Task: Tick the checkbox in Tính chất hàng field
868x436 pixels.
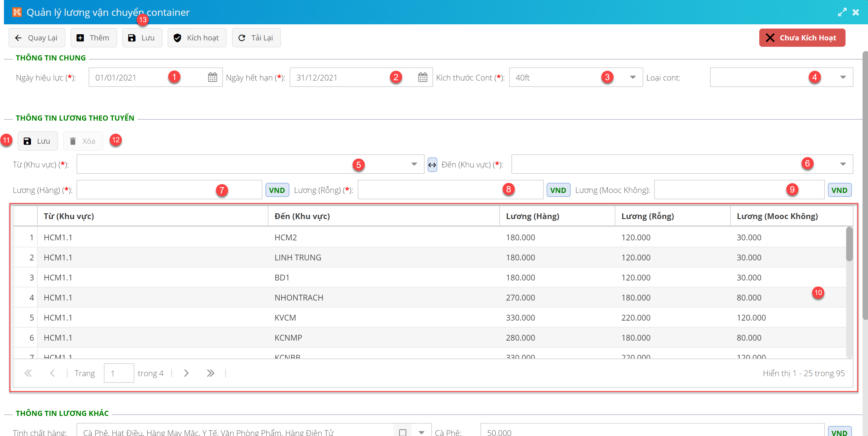Action: 402,432
